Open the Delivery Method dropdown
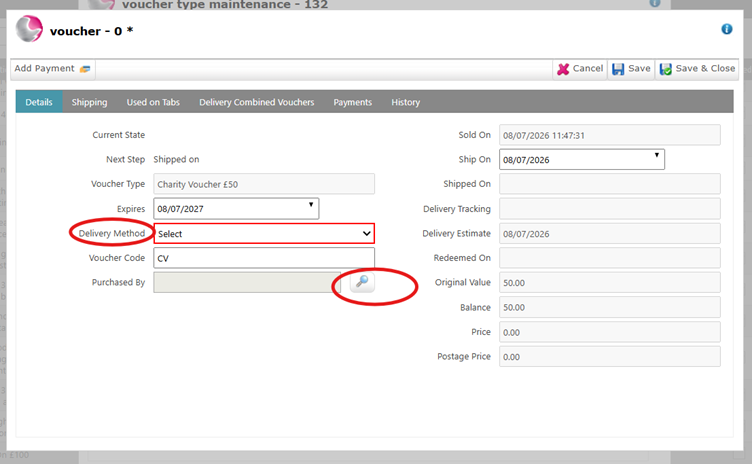 264,234
